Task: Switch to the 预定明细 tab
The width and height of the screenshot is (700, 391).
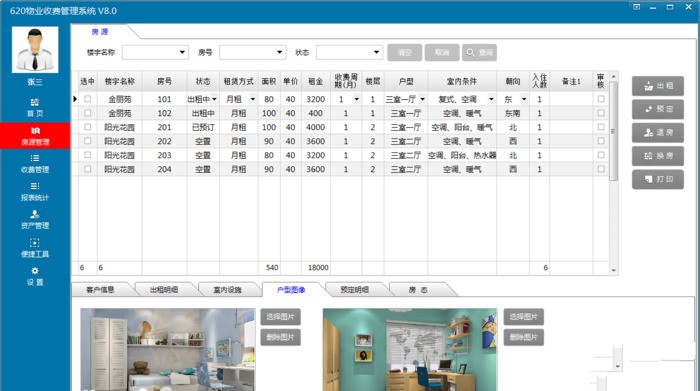Action: tap(355, 290)
